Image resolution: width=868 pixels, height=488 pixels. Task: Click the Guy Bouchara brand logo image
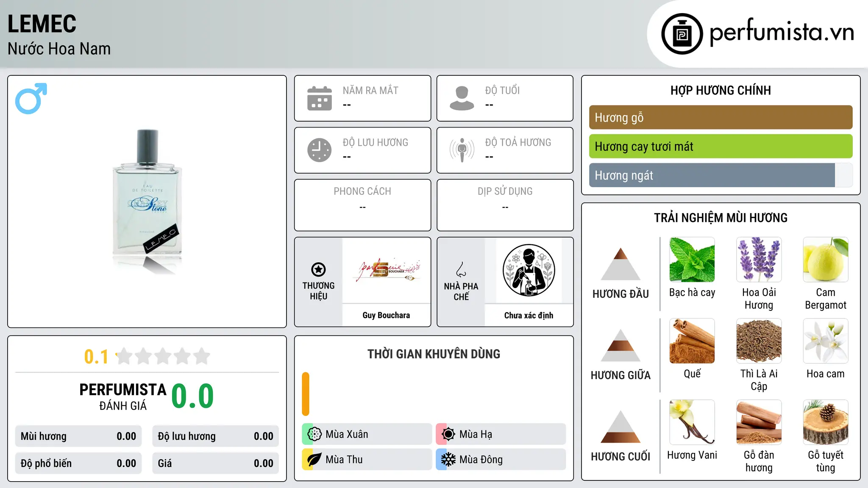pyautogui.click(x=387, y=270)
